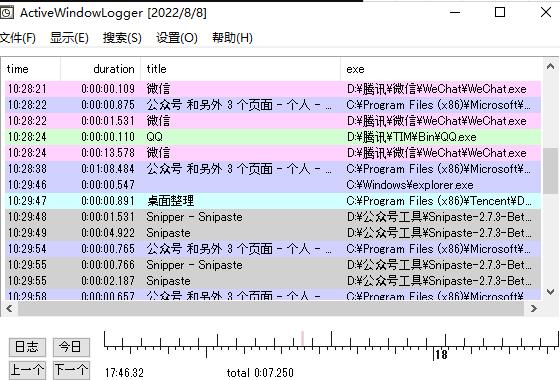Viewport: 560px width, 380px height.
Task: Click the 今日 button
Action: 71,347
